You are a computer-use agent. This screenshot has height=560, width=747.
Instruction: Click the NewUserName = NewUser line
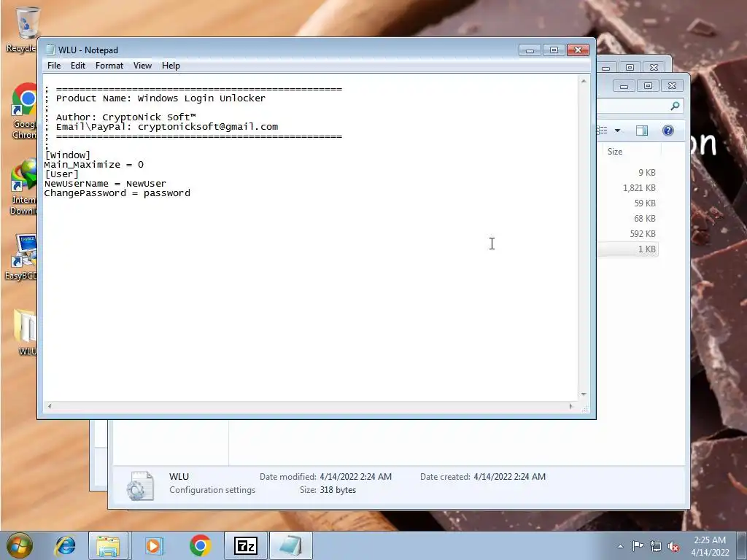click(105, 183)
